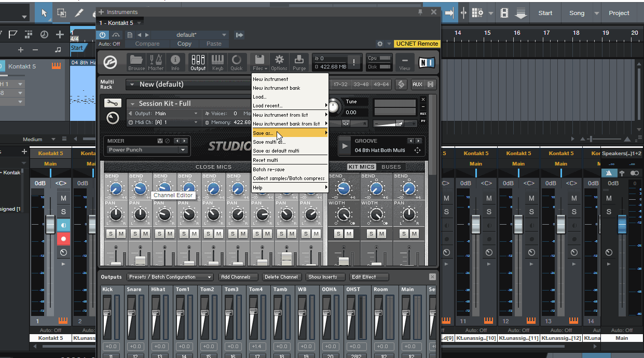Select the Paint pencil tool
The image size is (644, 358).
[x=79, y=13]
